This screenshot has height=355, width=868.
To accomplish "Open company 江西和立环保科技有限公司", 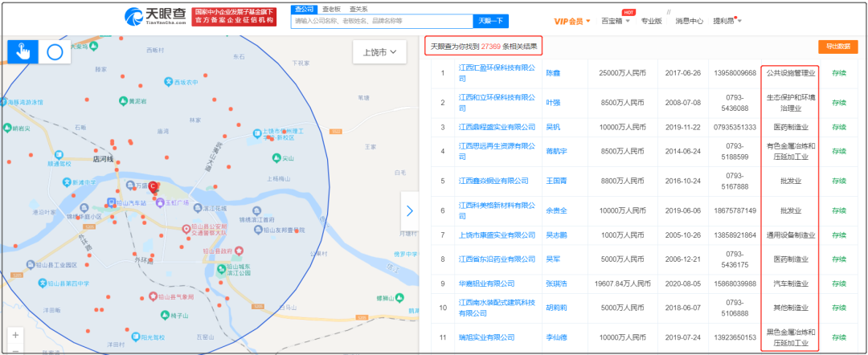I will click(497, 103).
